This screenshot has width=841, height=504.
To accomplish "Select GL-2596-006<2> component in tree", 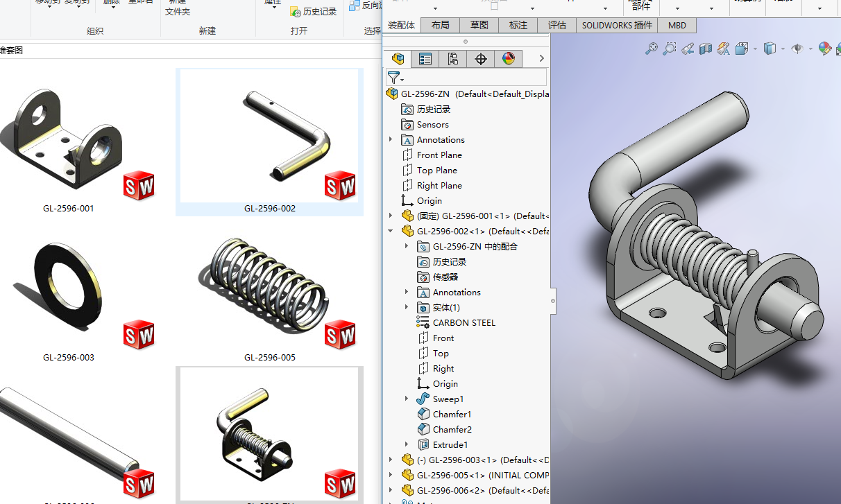I will point(483,490).
